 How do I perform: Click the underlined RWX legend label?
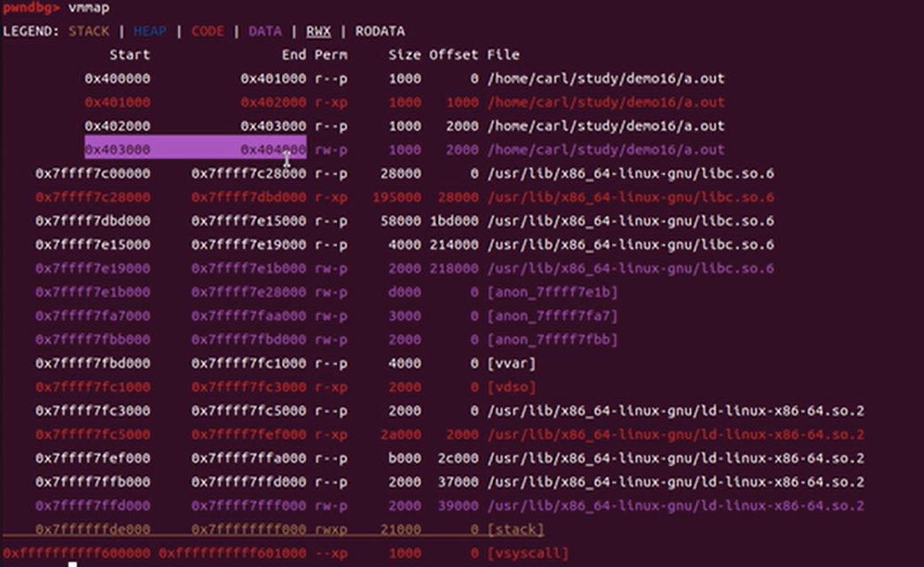[318, 31]
